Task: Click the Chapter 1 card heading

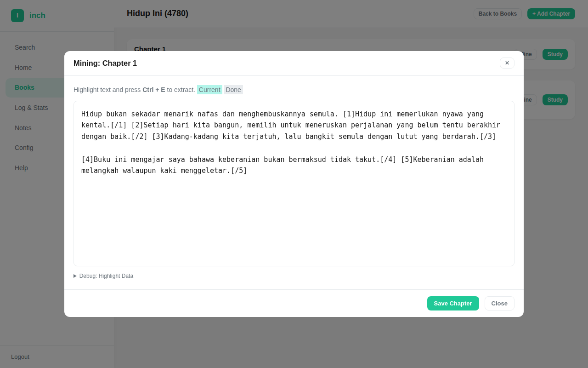Action: click(150, 49)
